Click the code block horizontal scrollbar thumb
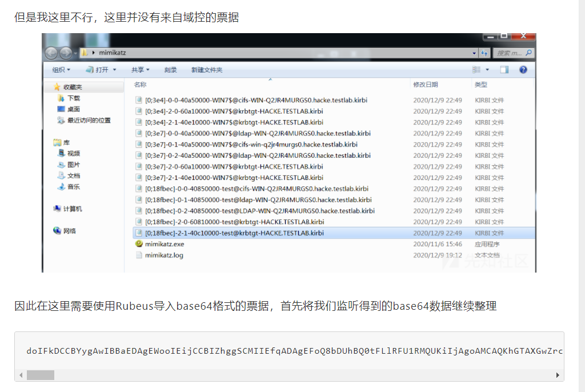Viewport: 585px width, 392px height. pos(41,375)
